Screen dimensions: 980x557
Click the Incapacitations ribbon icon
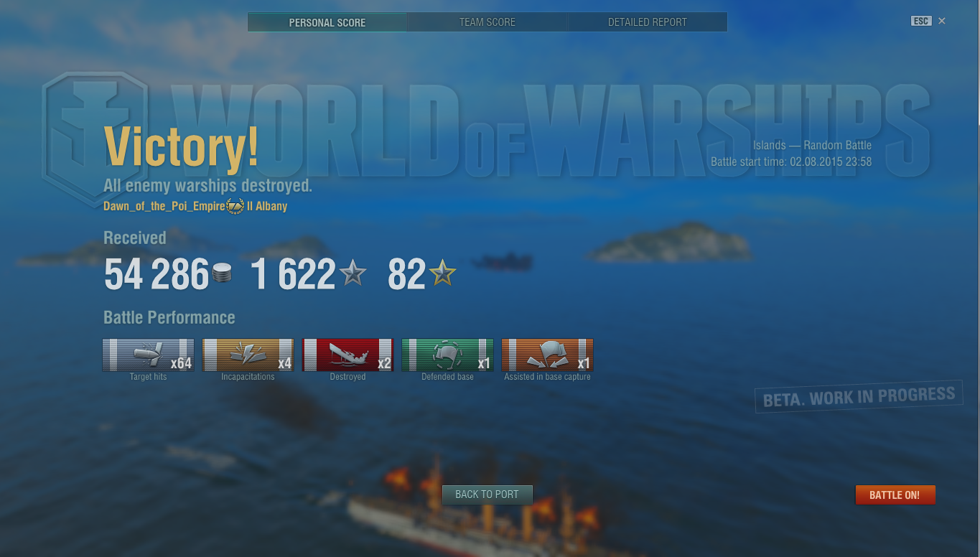pos(248,355)
